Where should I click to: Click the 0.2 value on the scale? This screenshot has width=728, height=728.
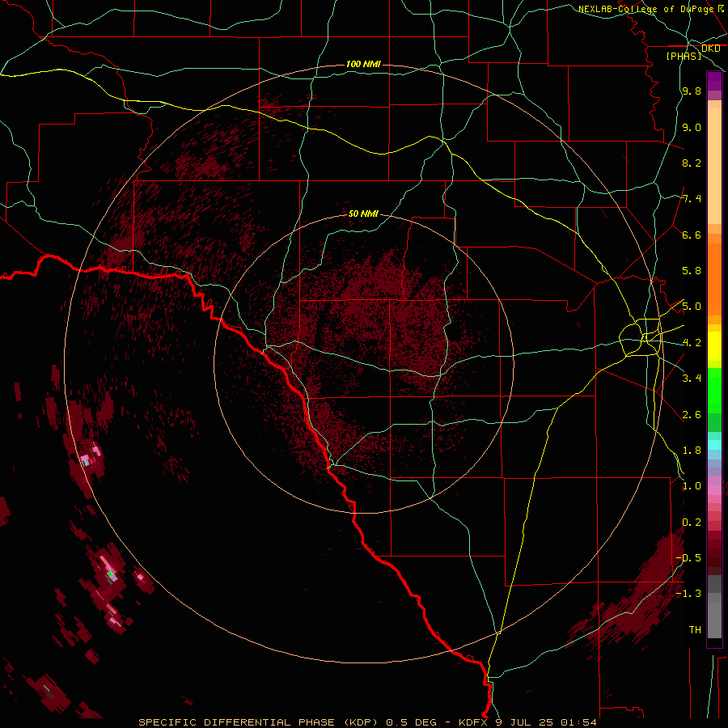click(x=692, y=523)
